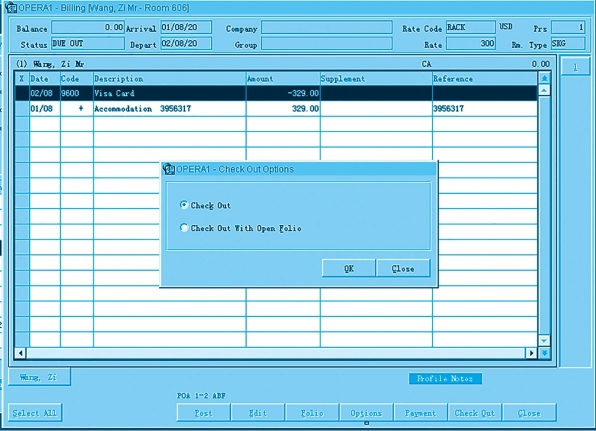The image size is (596, 431).
Task: Click the Post button
Action: (x=203, y=413)
